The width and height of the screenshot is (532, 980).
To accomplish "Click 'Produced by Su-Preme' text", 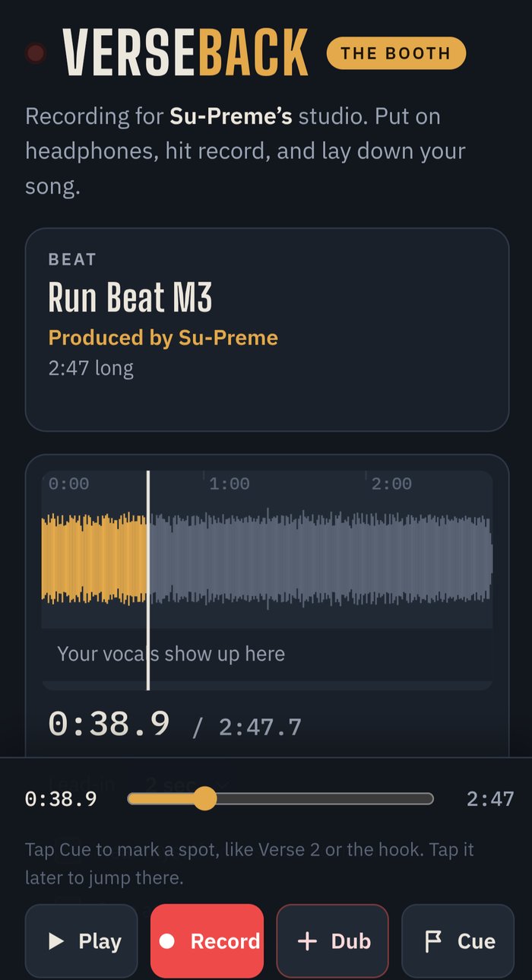I will 163,338.
